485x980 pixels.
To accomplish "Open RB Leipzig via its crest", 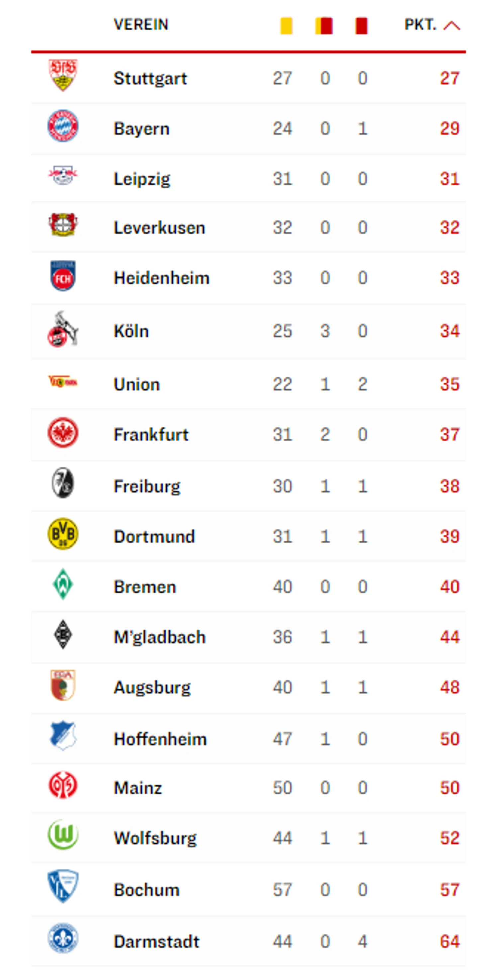I will (x=63, y=175).
